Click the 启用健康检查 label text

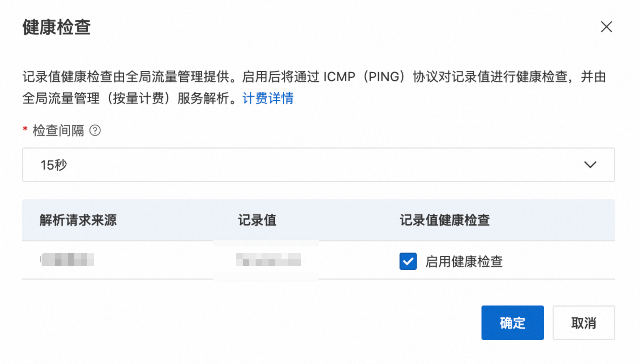464,262
